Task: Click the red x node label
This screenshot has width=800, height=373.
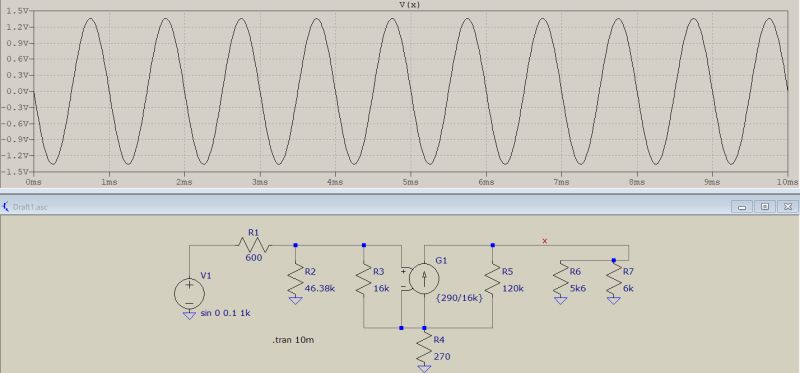Action: 545,241
